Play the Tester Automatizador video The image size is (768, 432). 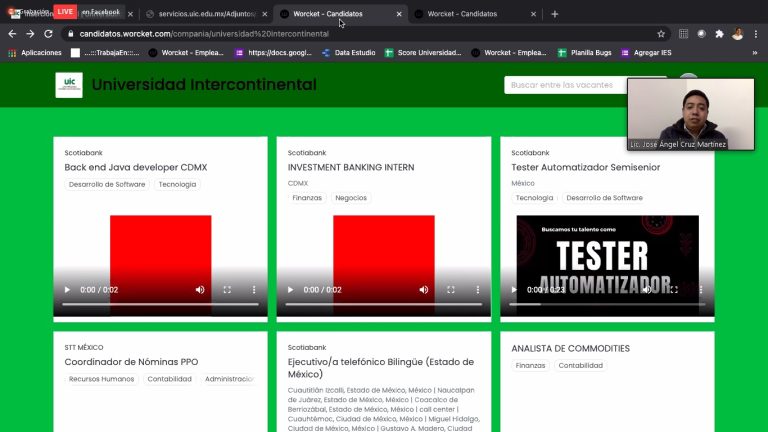tap(514, 289)
